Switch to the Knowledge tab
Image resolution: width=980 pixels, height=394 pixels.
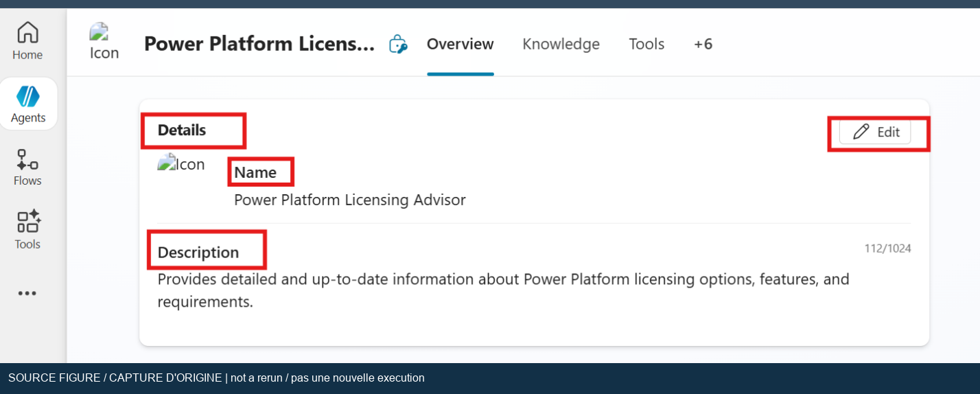(561, 45)
